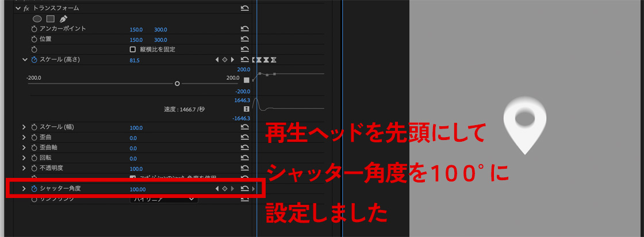This screenshot has height=237, width=644.
Task: Reset the 不透明度 parameter
Action: [245, 169]
